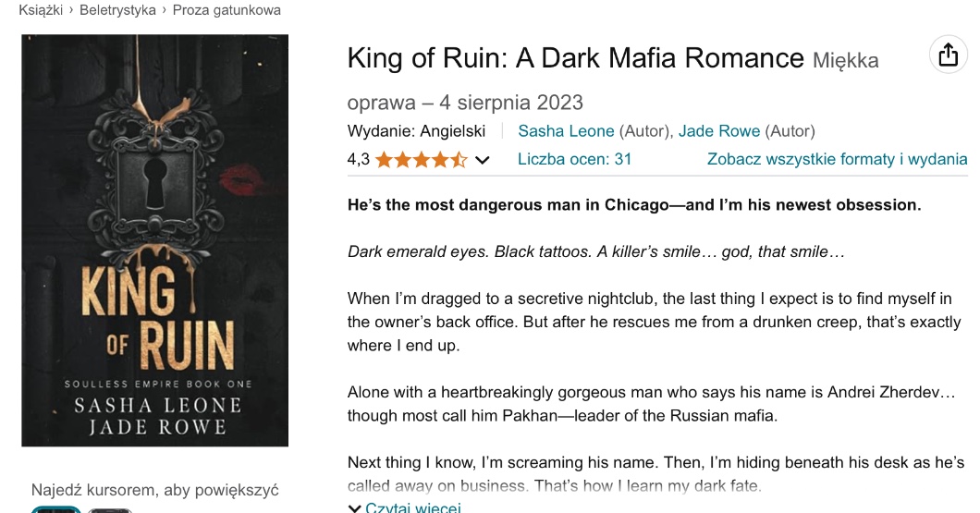The height and width of the screenshot is (513, 980).
Task: Click the King of Ruin book cover
Action: point(154,240)
